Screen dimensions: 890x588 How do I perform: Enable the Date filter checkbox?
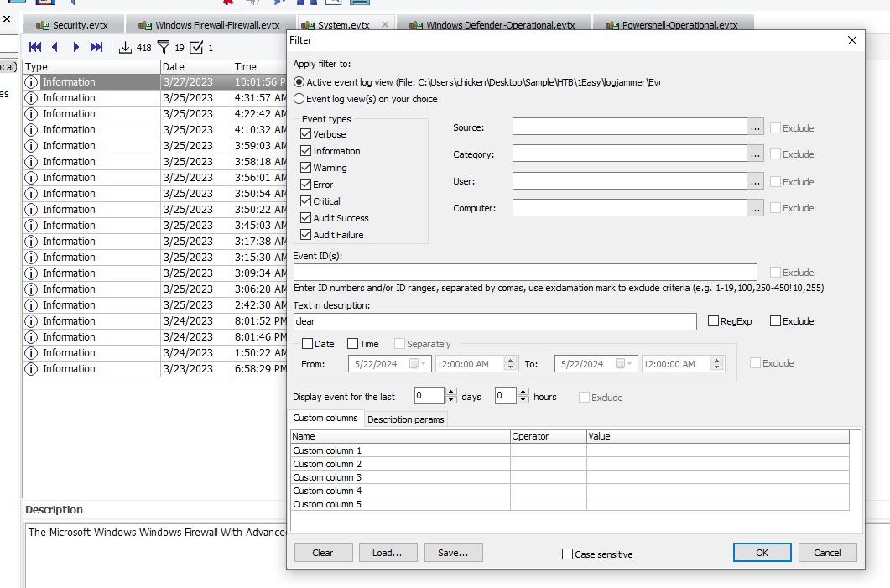(x=308, y=344)
